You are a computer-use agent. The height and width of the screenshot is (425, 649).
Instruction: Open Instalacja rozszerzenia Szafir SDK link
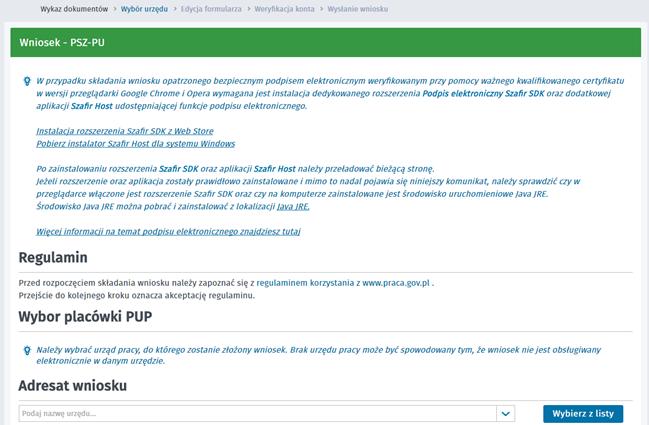[125, 131]
